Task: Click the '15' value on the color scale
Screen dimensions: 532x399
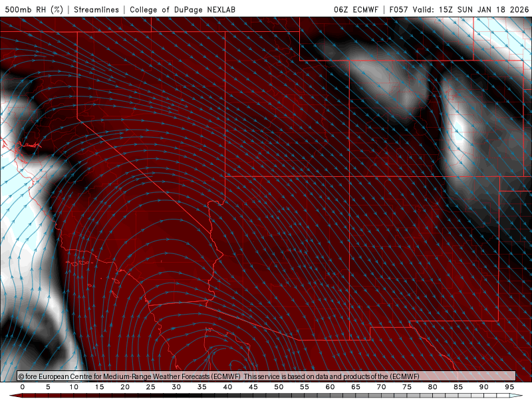Action: [x=99, y=387]
